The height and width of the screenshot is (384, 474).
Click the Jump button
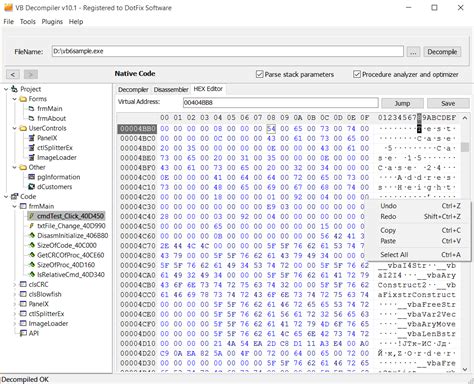coord(402,103)
